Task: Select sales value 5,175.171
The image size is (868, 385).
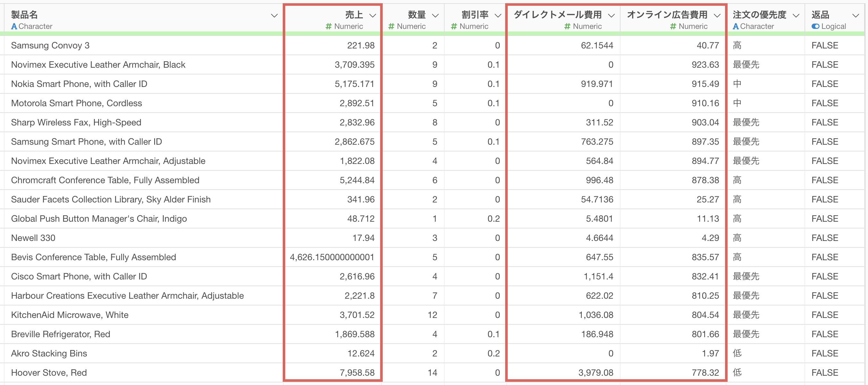Action: coord(355,84)
